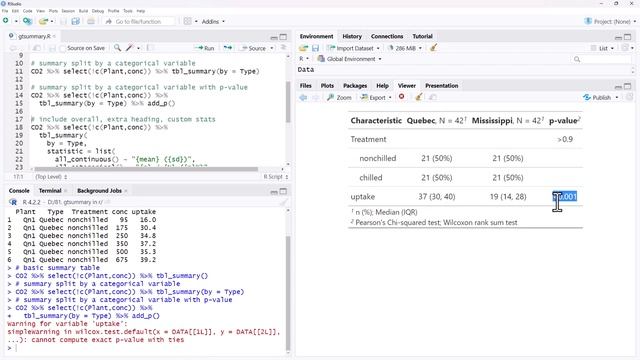Viewport: 640px width, 360px height.
Task: Click the highlighted <0.001 p-value cell
Action: [564, 197]
